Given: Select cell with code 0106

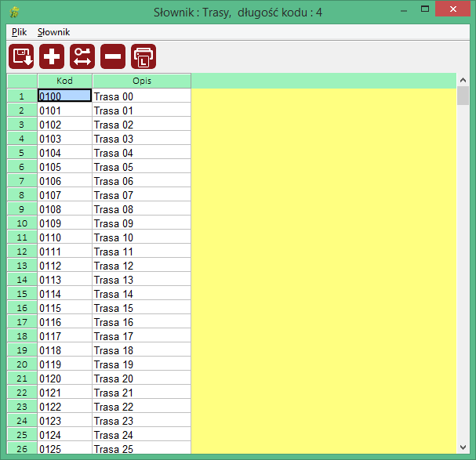Looking at the screenshot, I should pyautogui.click(x=64, y=181).
